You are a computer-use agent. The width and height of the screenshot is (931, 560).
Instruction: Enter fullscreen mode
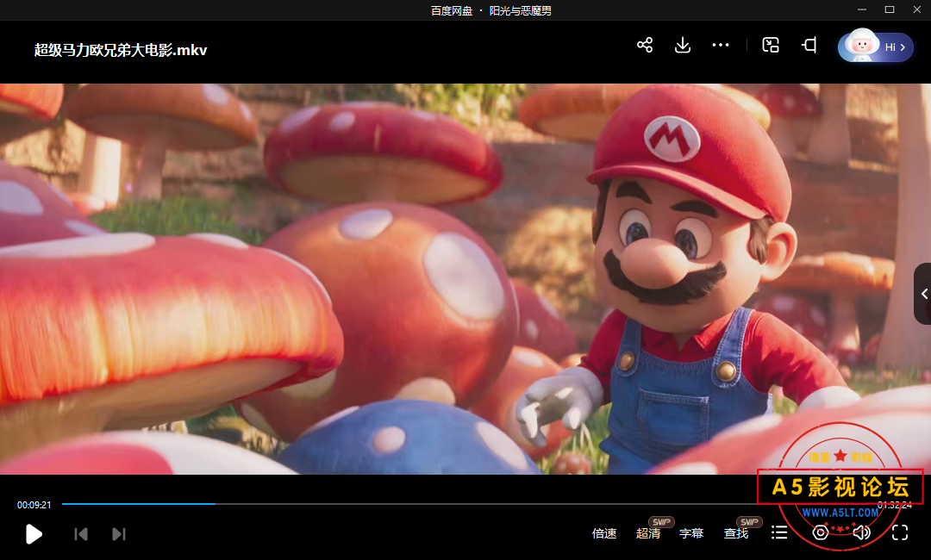(900, 532)
